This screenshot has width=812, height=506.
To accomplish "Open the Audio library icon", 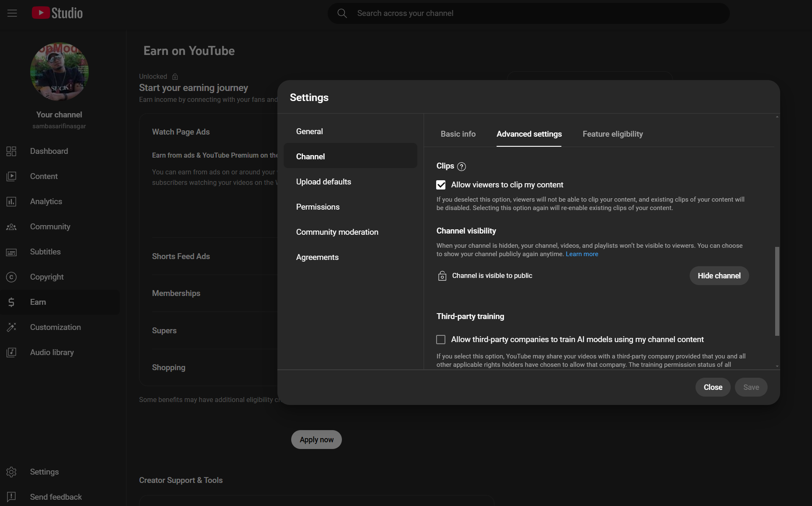I will (x=11, y=353).
